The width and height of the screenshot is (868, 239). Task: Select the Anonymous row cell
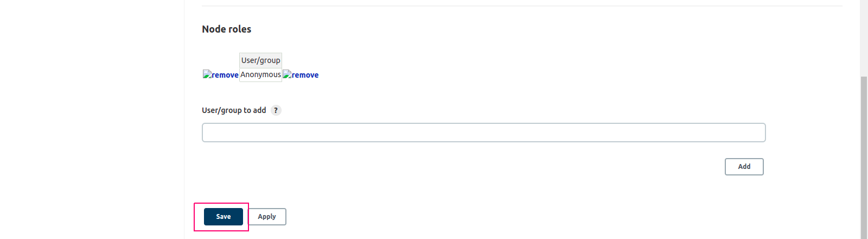tap(261, 75)
